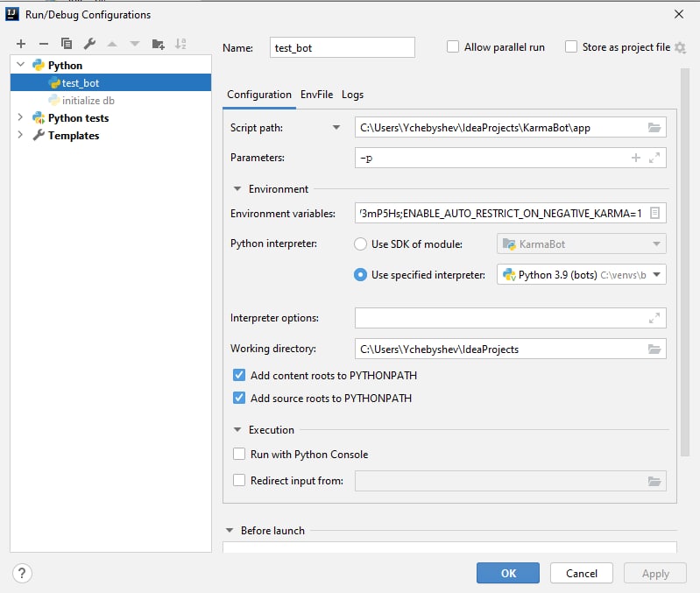Open Edit Templates wrench icon

(x=89, y=44)
